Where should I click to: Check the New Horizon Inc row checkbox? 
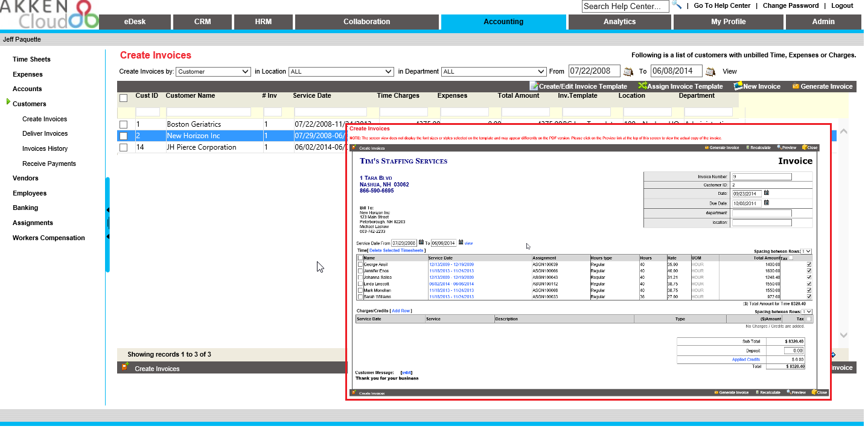124,136
